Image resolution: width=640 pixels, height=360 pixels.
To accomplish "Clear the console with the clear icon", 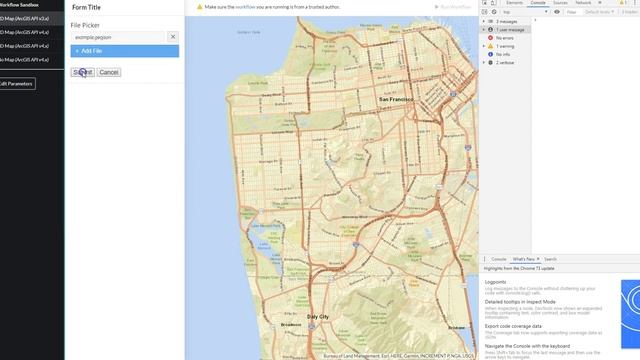I will pos(494,12).
